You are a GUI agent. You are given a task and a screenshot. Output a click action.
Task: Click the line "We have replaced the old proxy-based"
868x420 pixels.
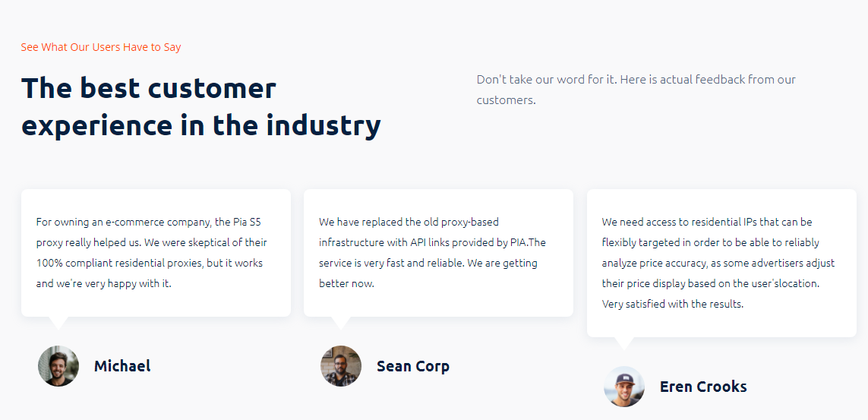(409, 222)
